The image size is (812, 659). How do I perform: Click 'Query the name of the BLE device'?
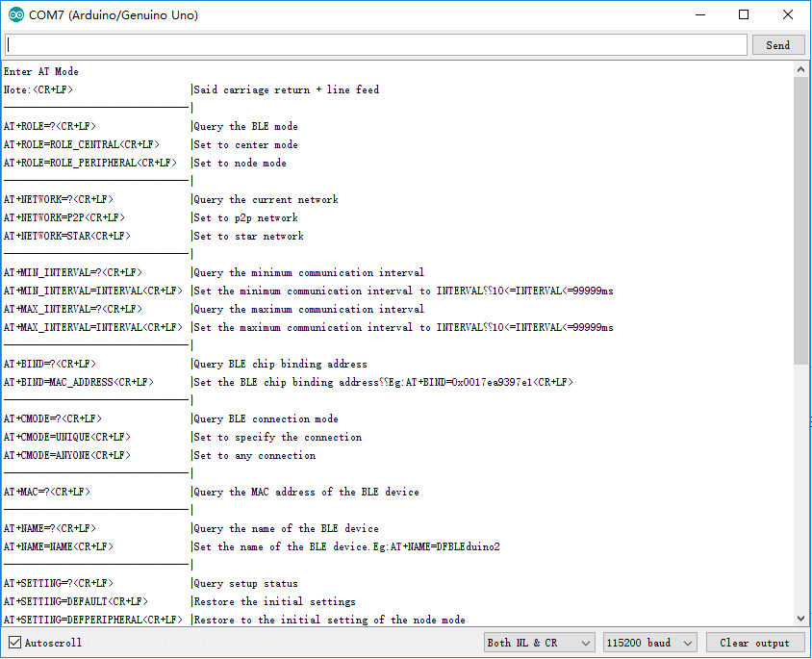pyautogui.click(x=287, y=528)
